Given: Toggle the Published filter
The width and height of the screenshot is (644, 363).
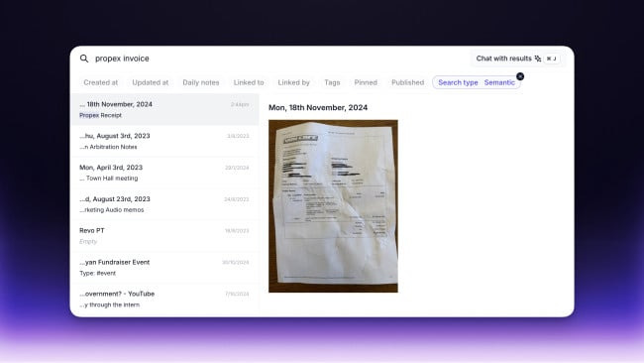Looking at the screenshot, I should (x=407, y=82).
